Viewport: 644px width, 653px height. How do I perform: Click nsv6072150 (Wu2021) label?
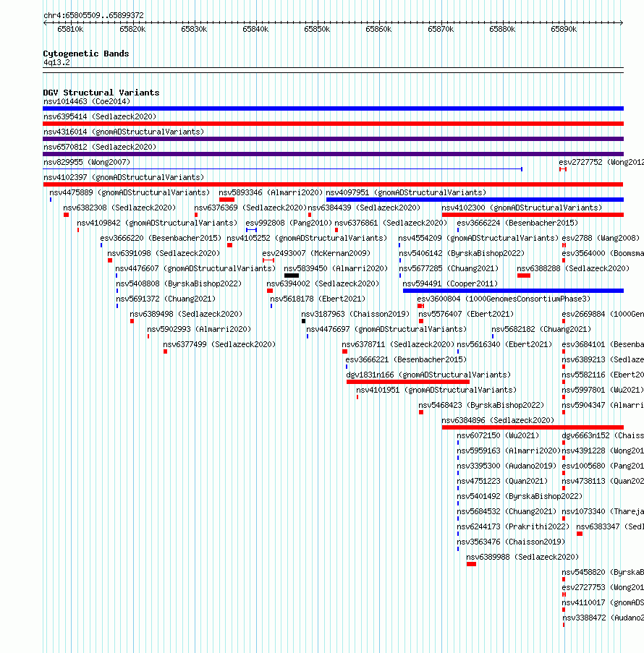498,436
